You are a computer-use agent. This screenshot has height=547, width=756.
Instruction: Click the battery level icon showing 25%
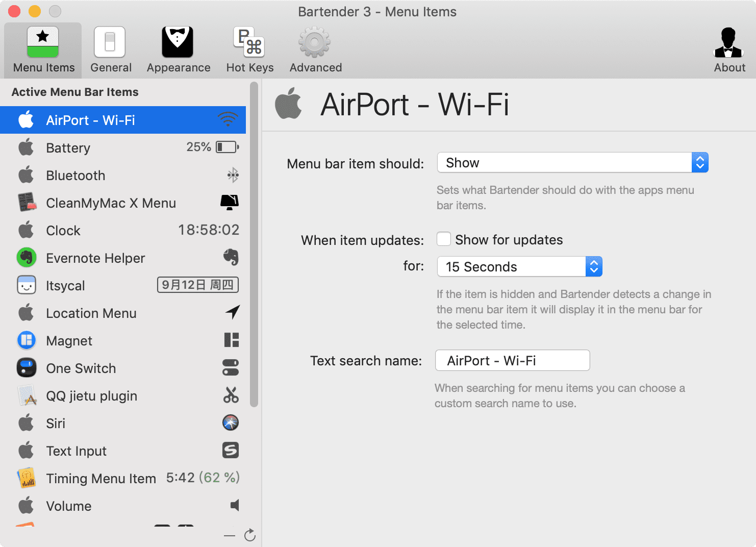click(x=228, y=147)
